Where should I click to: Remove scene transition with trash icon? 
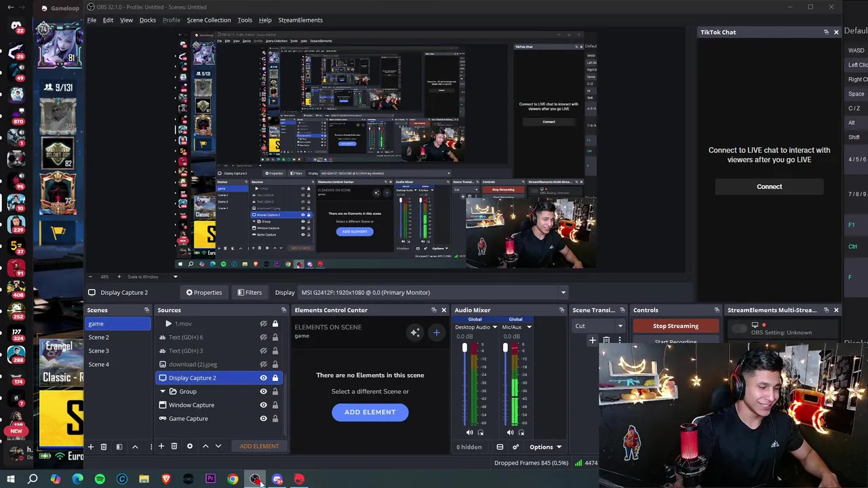pyautogui.click(x=606, y=340)
